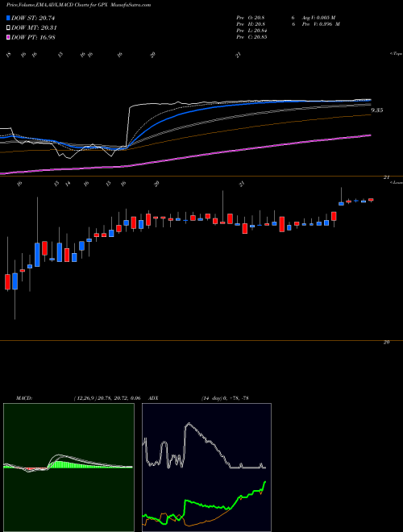Select the 'DOW ST: 20.74' legend label
The image size is (403, 532).
33,19
